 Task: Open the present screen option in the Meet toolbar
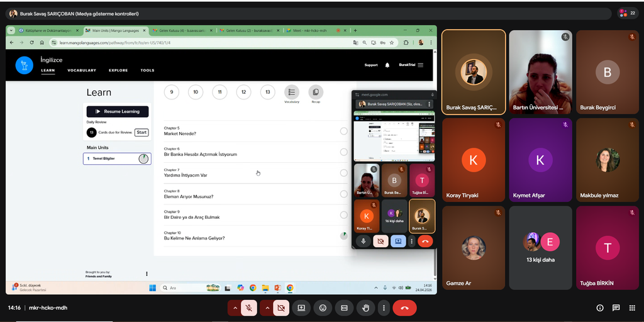click(x=301, y=308)
